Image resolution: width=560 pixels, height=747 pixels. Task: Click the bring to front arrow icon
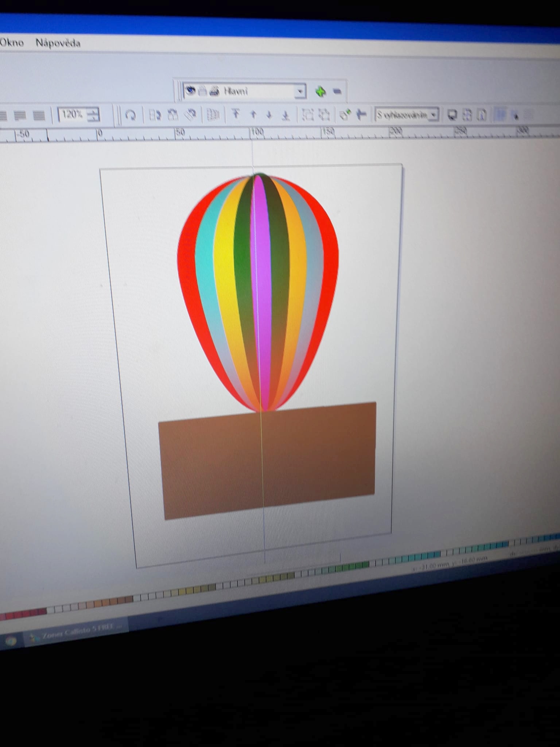point(236,115)
